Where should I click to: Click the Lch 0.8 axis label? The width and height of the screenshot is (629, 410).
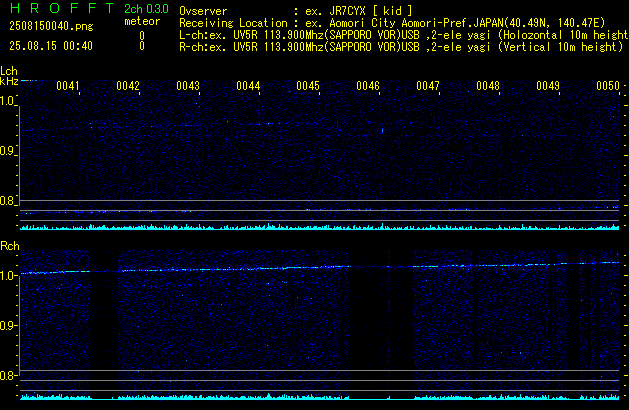coord(7,201)
